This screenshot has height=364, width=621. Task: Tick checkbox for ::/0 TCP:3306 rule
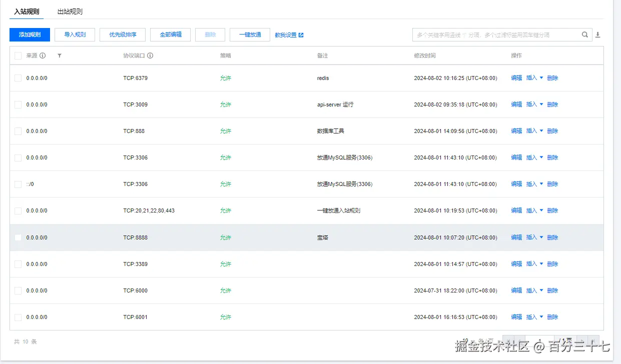coord(18,184)
